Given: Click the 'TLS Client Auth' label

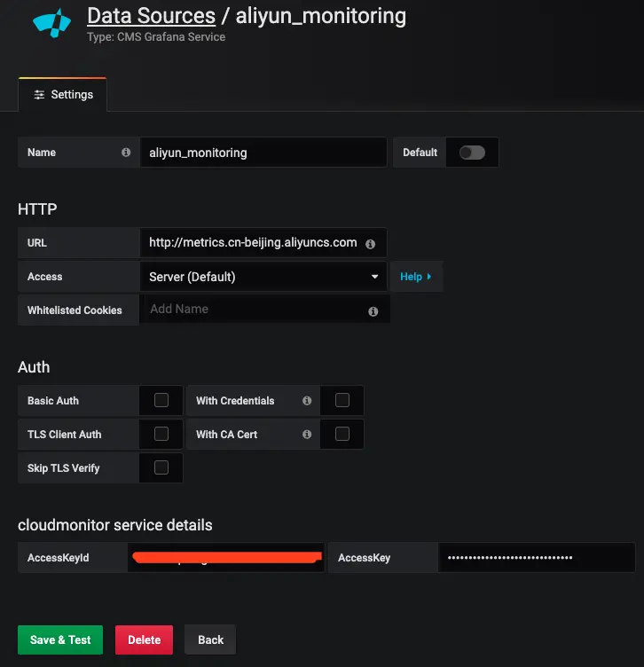Looking at the screenshot, I should [64, 435].
